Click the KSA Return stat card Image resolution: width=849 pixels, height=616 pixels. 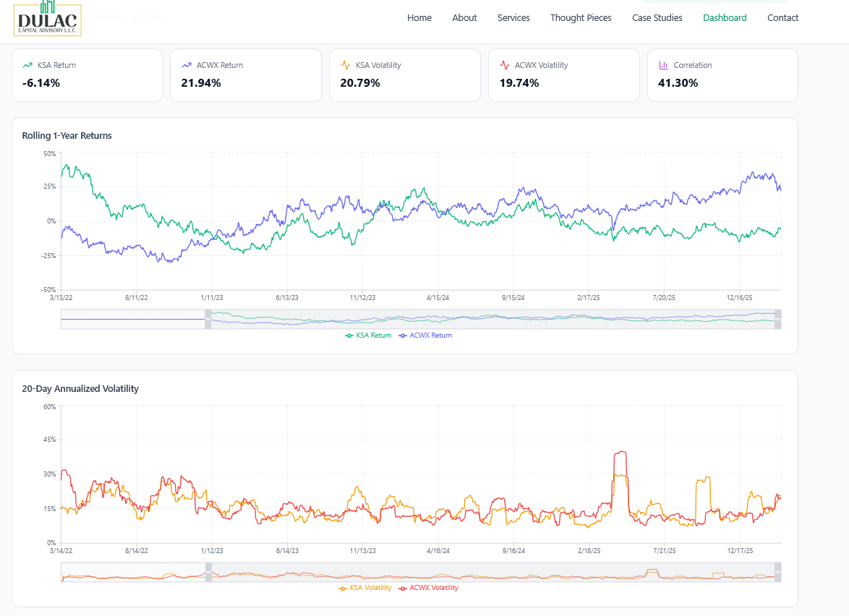[87, 74]
